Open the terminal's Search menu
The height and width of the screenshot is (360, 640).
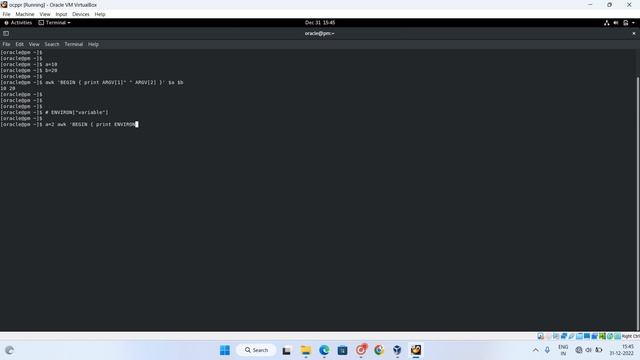coord(52,44)
